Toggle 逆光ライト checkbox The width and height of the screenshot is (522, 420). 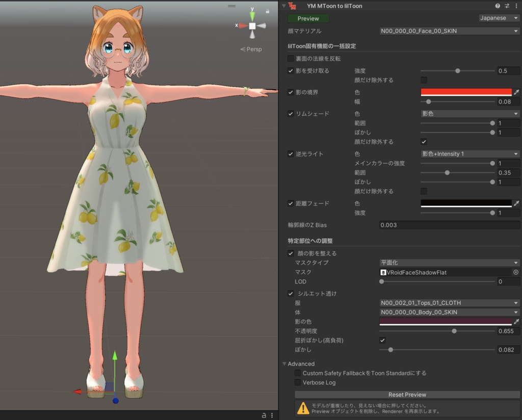pos(291,154)
